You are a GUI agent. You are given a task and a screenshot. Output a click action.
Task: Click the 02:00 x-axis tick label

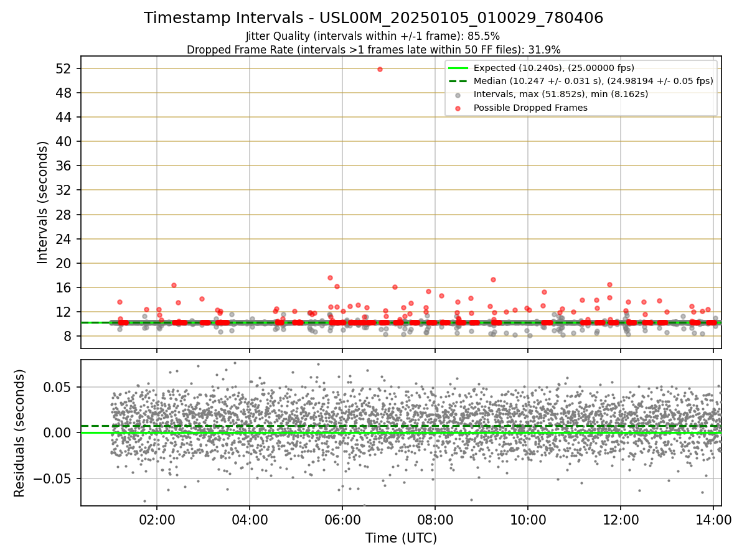coord(157,519)
